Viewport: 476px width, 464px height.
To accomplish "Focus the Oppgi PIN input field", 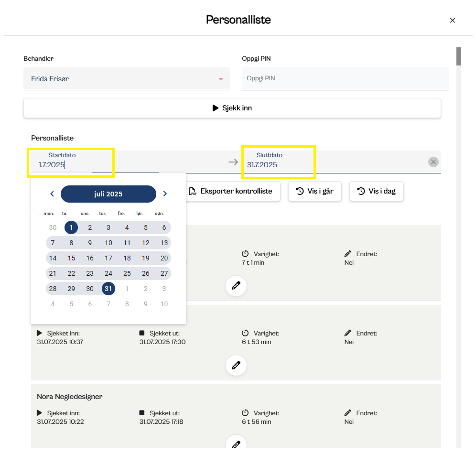I will tap(345, 78).
